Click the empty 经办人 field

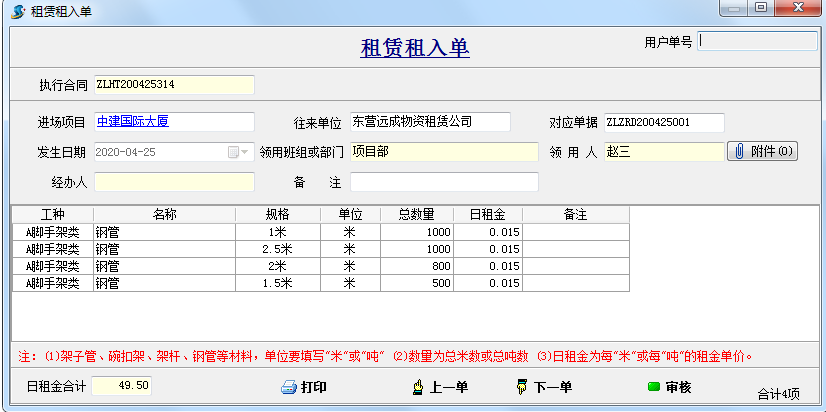pos(174,182)
